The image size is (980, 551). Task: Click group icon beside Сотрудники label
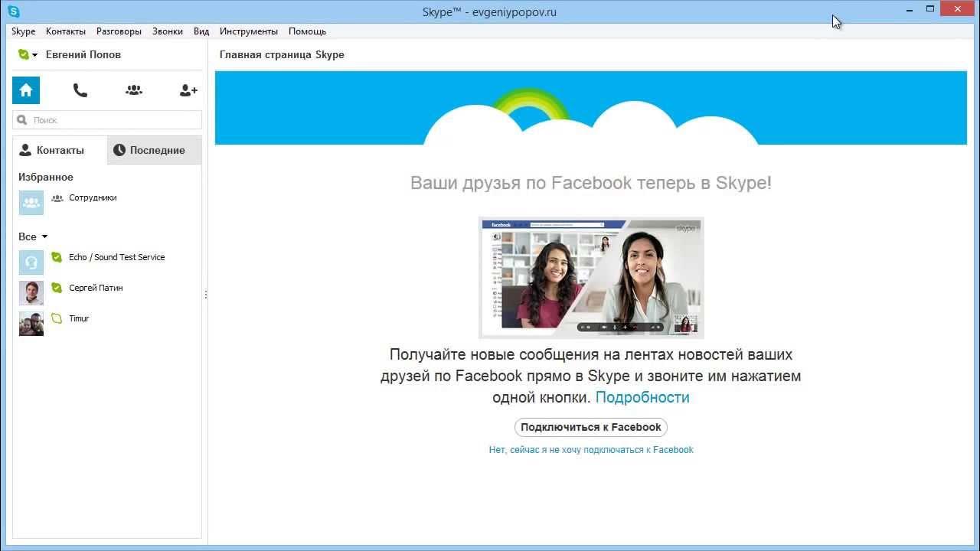pyautogui.click(x=57, y=197)
